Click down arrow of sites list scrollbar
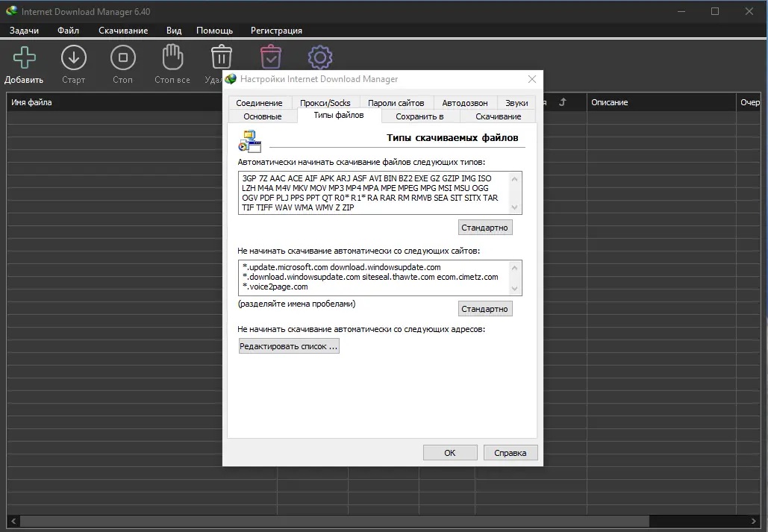 [514, 289]
